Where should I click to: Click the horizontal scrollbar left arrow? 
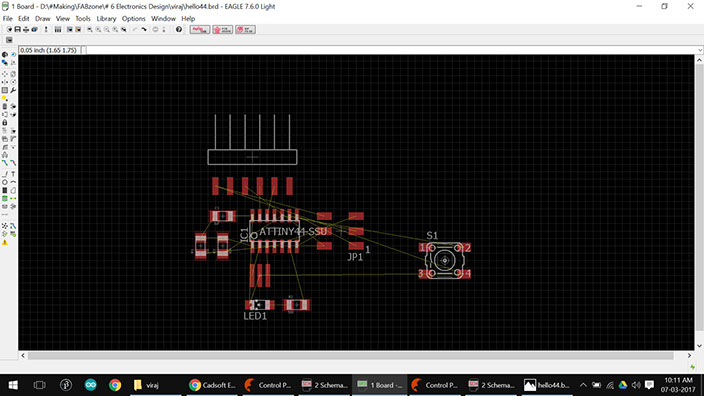click(x=23, y=355)
